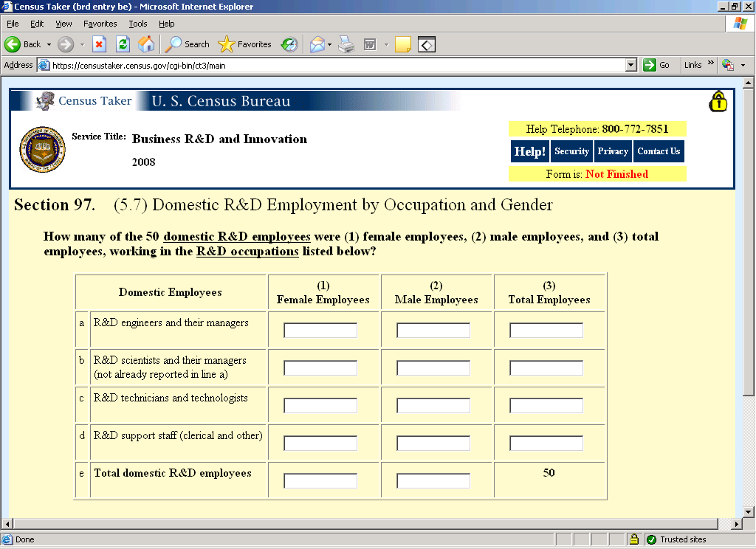Click the vertical scrollbar down arrow

749,512
